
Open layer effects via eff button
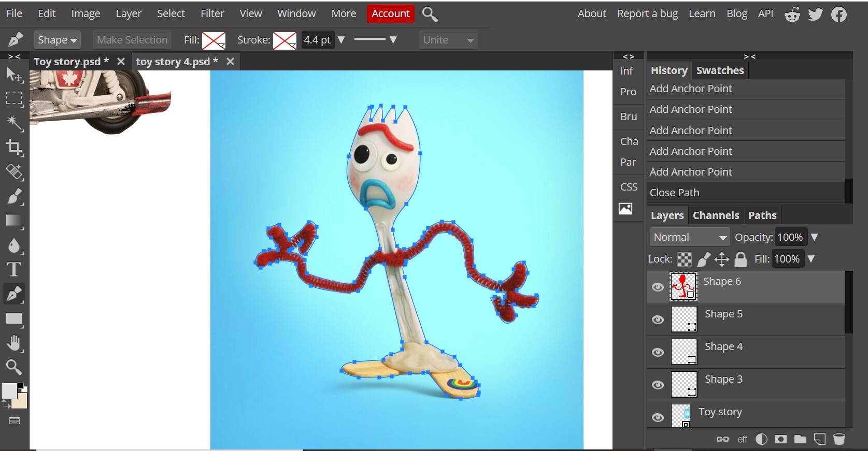pos(742,439)
